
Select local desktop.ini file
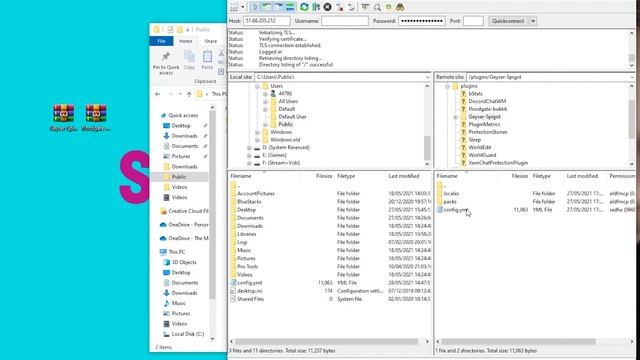(249, 291)
